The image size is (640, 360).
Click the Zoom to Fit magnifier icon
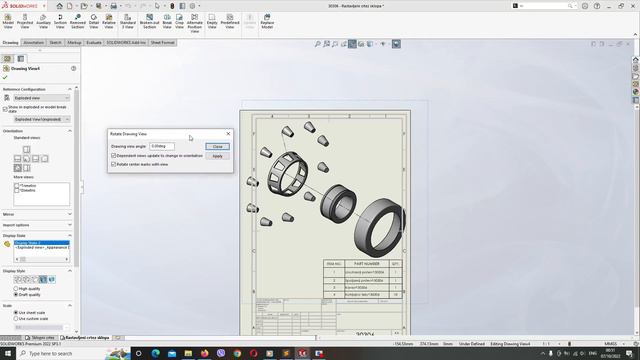[318, 44]
